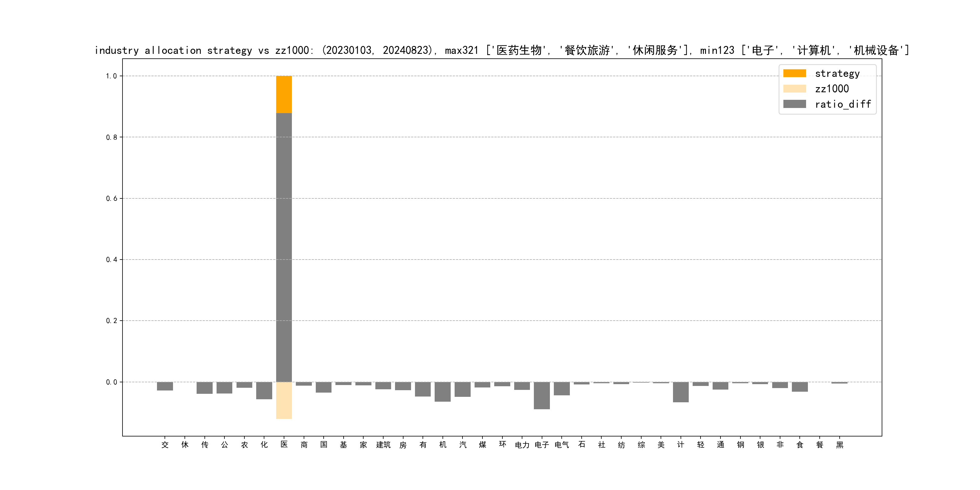
Task: Click the chart title text
Action: pos(501,50)
